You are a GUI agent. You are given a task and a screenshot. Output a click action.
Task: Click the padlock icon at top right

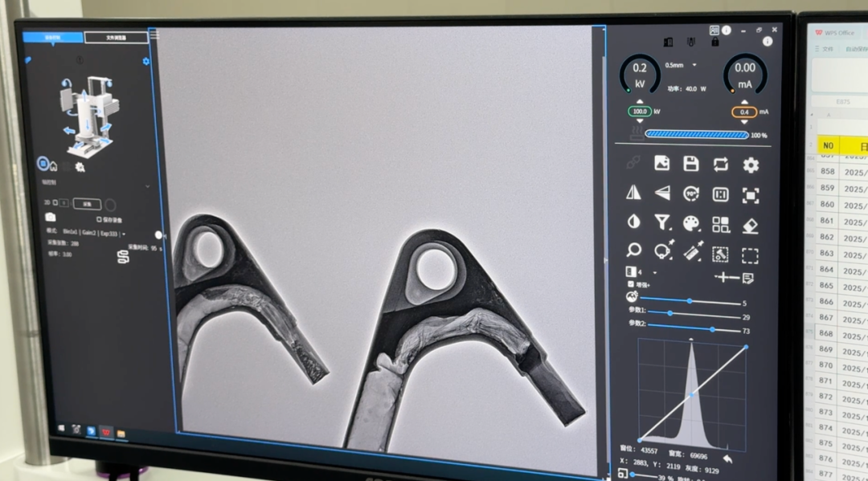click(714, 42)
